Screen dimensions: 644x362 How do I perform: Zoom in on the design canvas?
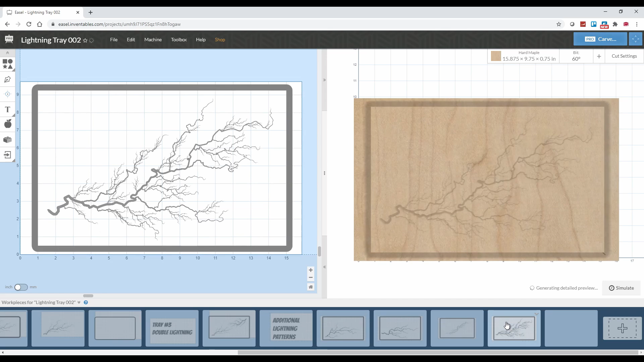311,270
